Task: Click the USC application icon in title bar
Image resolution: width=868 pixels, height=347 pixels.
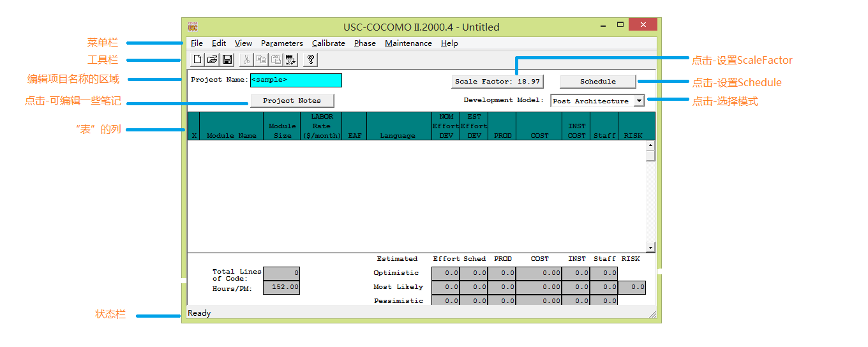Action: [x=193, y=27]
